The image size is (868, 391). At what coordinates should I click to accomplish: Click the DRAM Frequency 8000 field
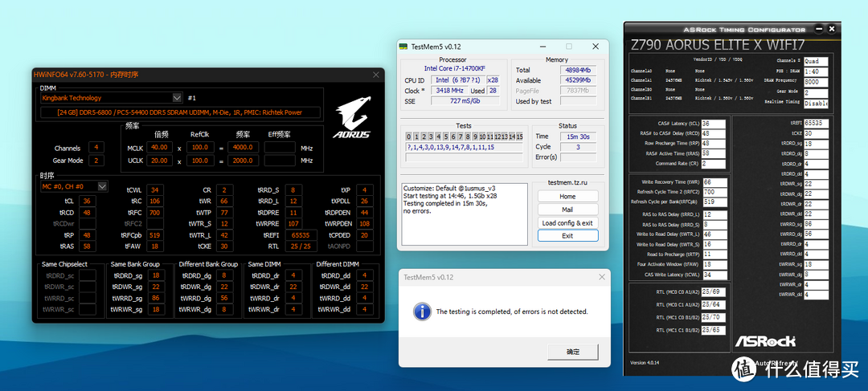click(816, 83)
